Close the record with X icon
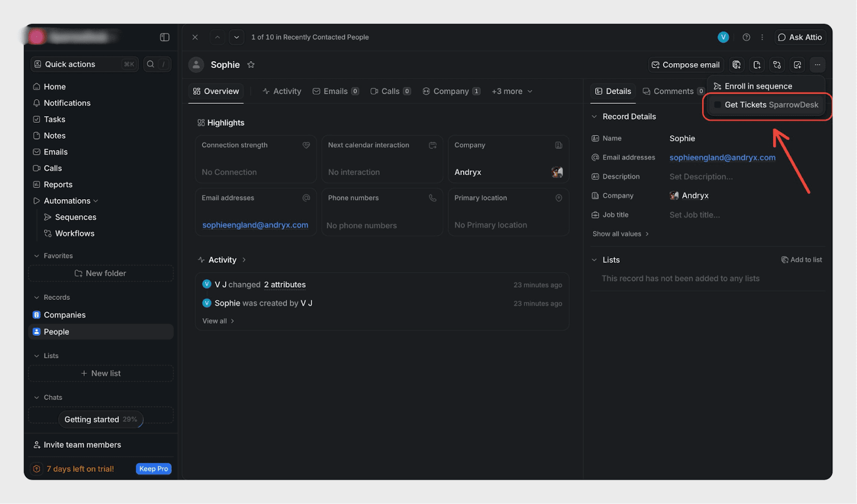The width and height of the screenshot is (857, 504). pyautogui.click(x=195, y=37)
